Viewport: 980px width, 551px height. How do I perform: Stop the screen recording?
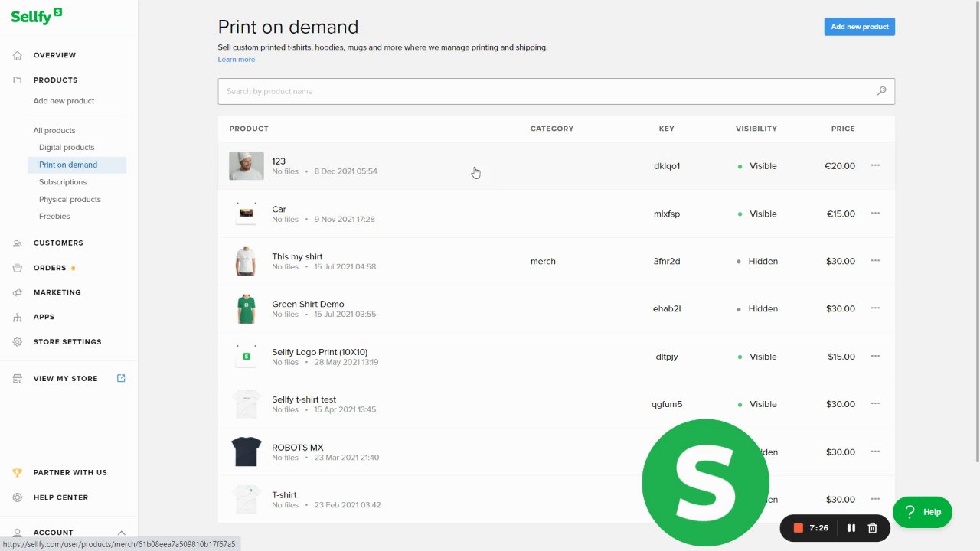pos(798,528)
